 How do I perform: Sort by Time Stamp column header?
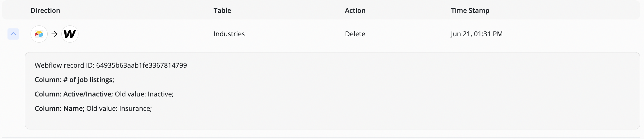point(470,10)
